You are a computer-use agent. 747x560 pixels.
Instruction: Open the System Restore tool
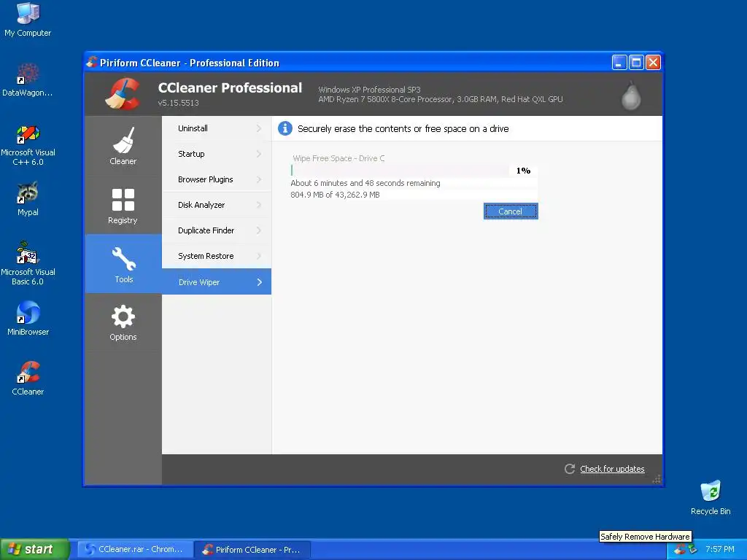click(x=217, y=256)
